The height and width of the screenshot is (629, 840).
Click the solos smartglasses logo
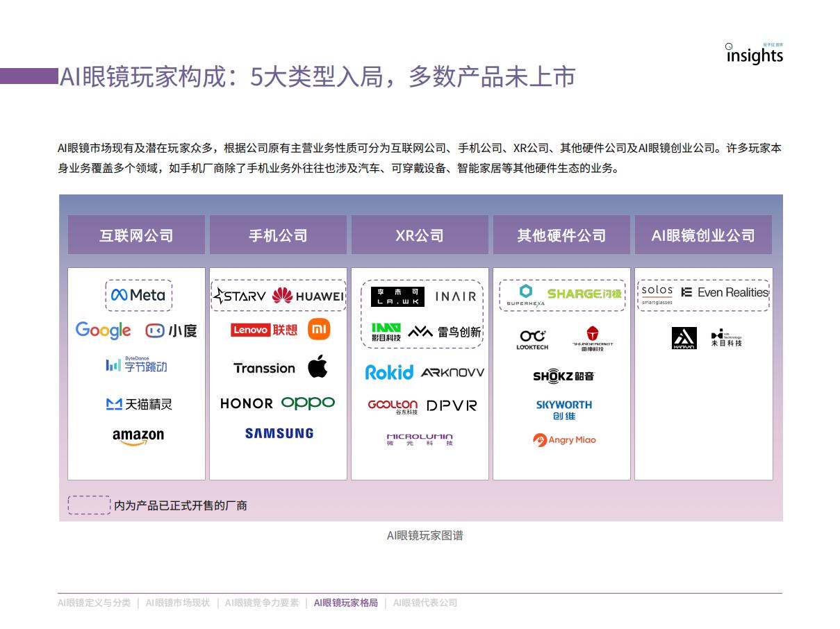click(657, 294)
